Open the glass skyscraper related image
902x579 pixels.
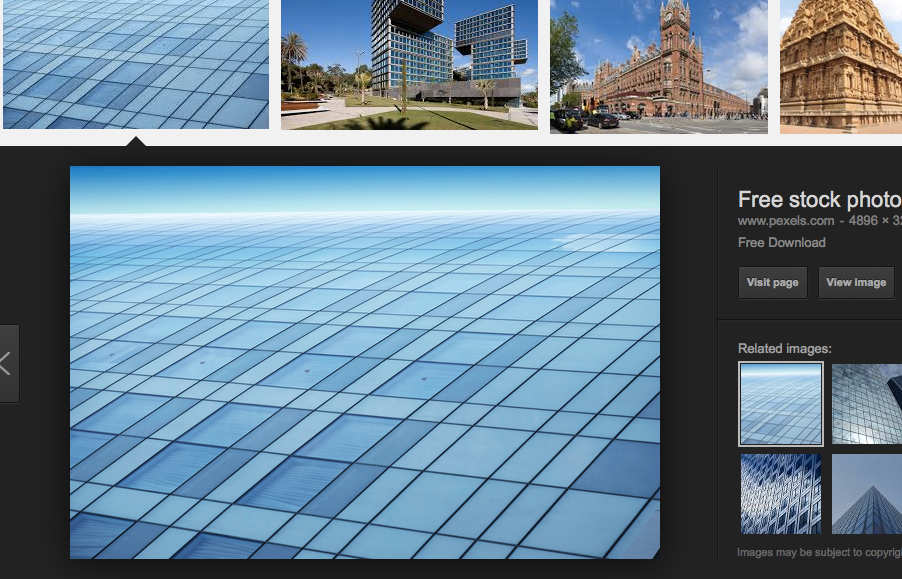coord(866,403)
